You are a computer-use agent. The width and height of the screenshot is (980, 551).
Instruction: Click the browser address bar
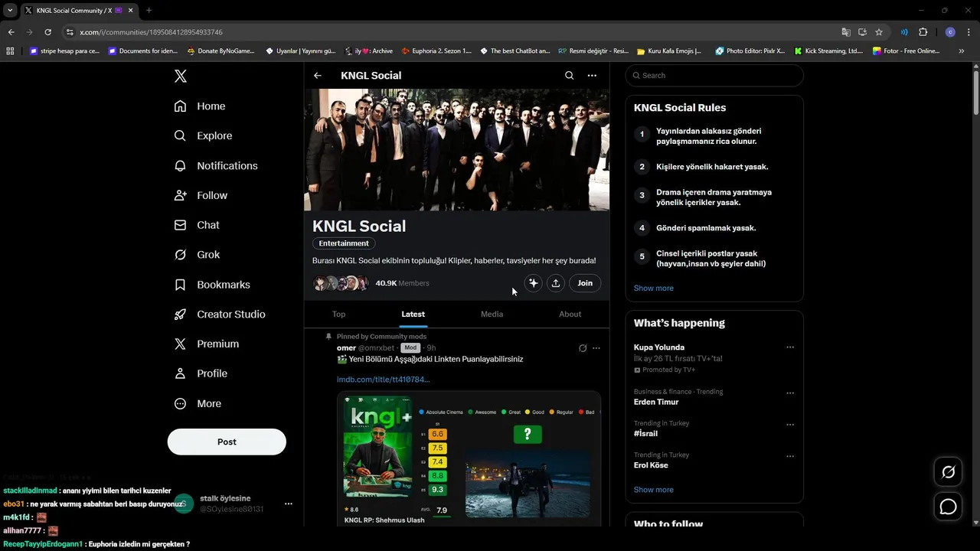pyautogui.click(x=452, y=32)
